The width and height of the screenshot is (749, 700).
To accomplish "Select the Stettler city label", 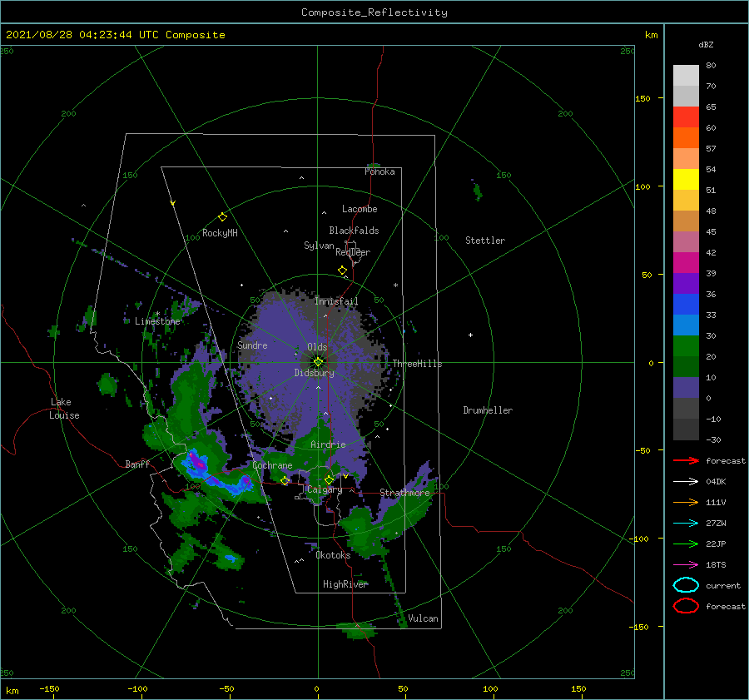I will click(x=485, y=241).
